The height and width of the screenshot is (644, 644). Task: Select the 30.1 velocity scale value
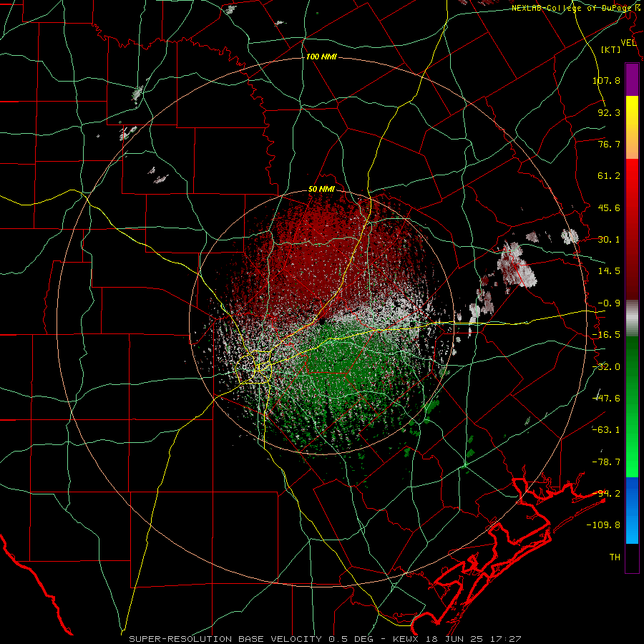pyautogui.click(x=609, y=240)
